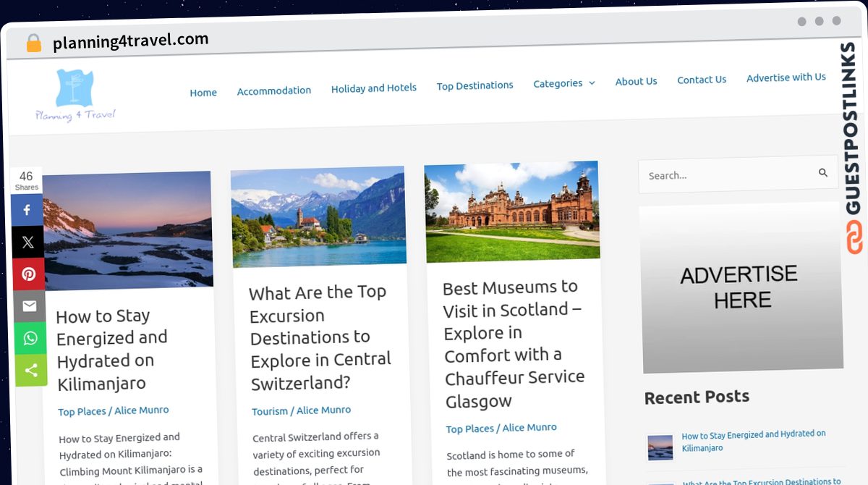Go to Accommodation page
Screen dimensions: 868x485
[274, 90]
